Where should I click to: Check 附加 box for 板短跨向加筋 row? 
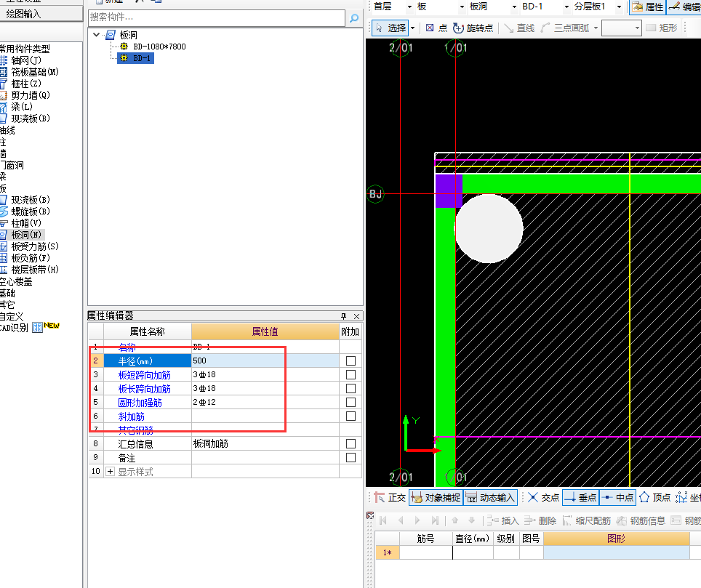(351, 374)
